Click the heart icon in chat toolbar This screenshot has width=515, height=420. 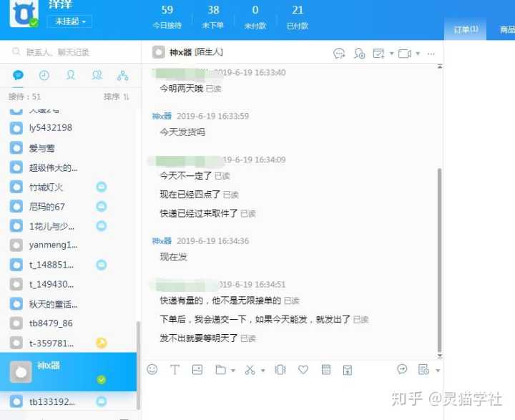[303, 370]
